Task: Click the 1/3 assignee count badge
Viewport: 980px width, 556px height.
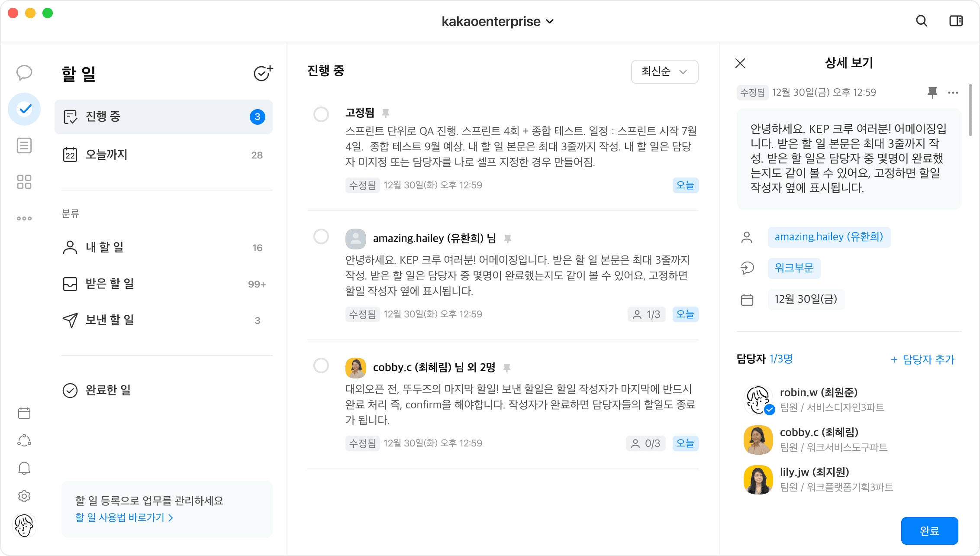Action: [x=646, y=314]
